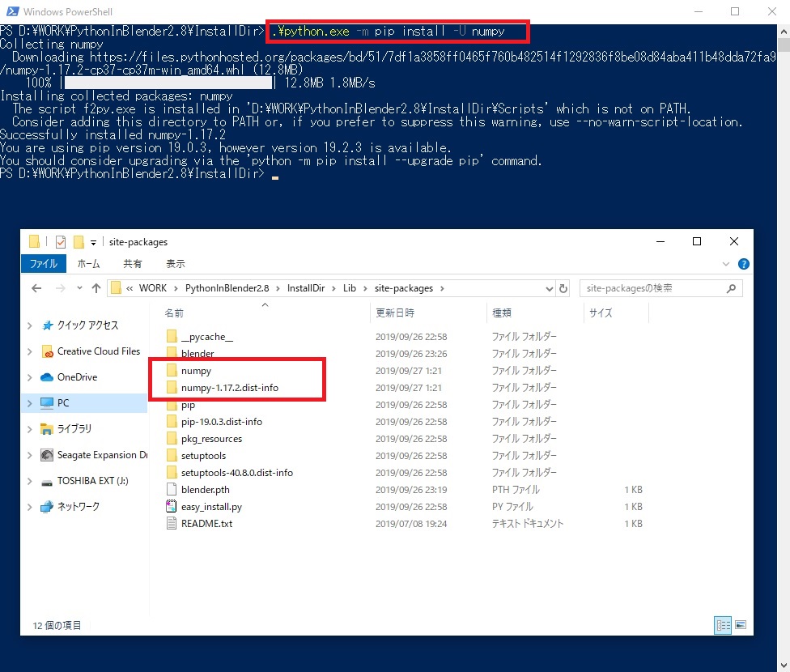
Task: Click the PowerShell window title icon
Action: coord(13,11)
